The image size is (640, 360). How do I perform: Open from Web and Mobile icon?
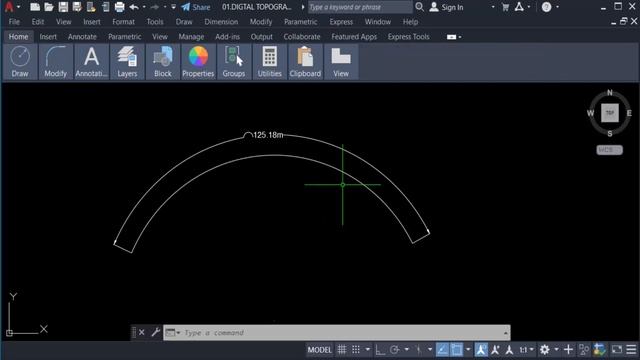pos(91,7)
